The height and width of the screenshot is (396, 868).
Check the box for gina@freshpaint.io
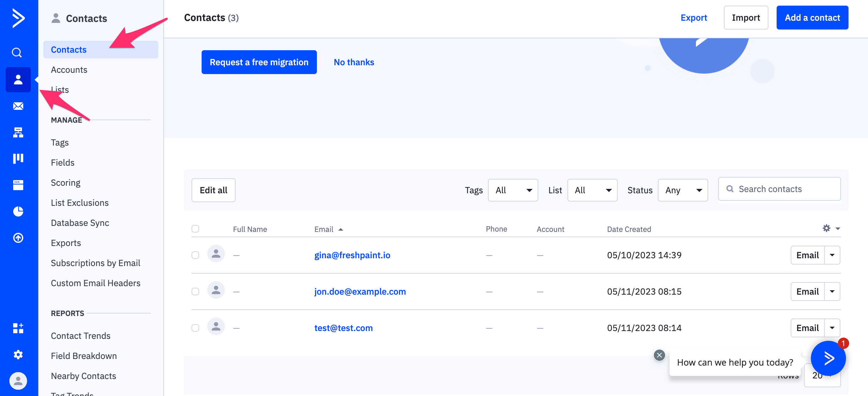pos(195,255)
